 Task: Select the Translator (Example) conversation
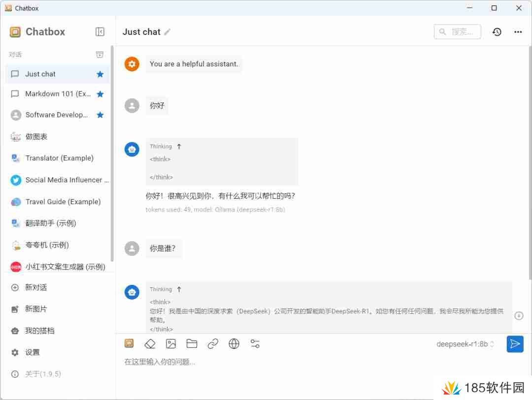pos(59,158)
